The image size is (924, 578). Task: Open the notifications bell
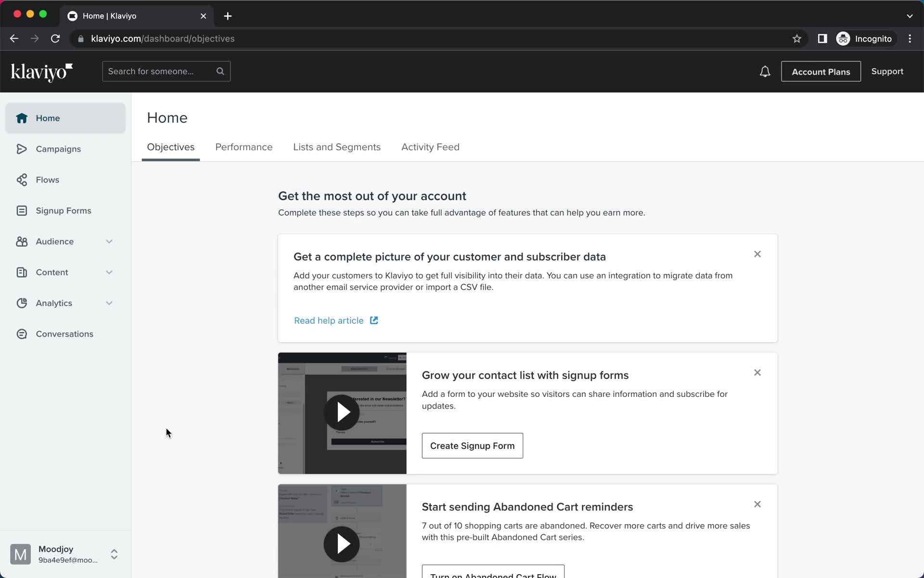(765, 72)
